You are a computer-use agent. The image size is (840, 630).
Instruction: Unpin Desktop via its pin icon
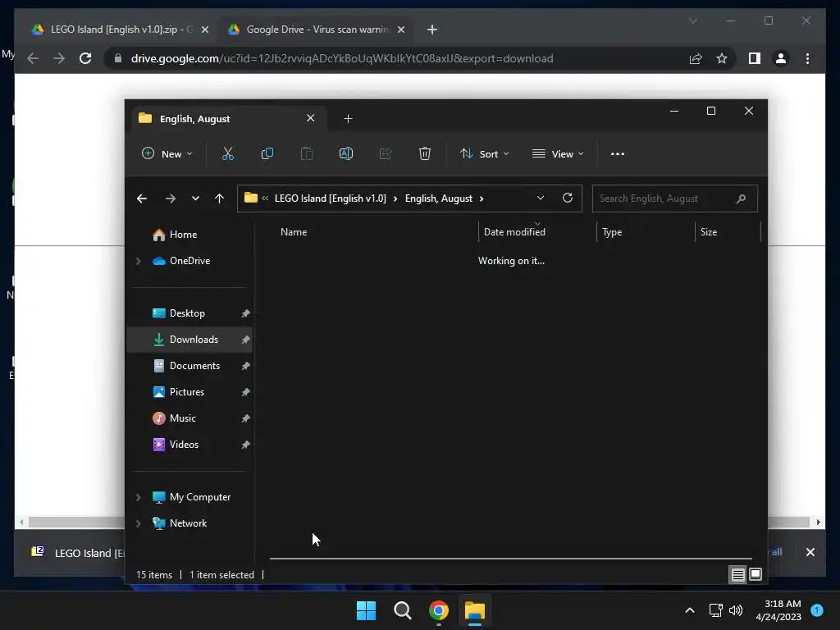point(245,313)
